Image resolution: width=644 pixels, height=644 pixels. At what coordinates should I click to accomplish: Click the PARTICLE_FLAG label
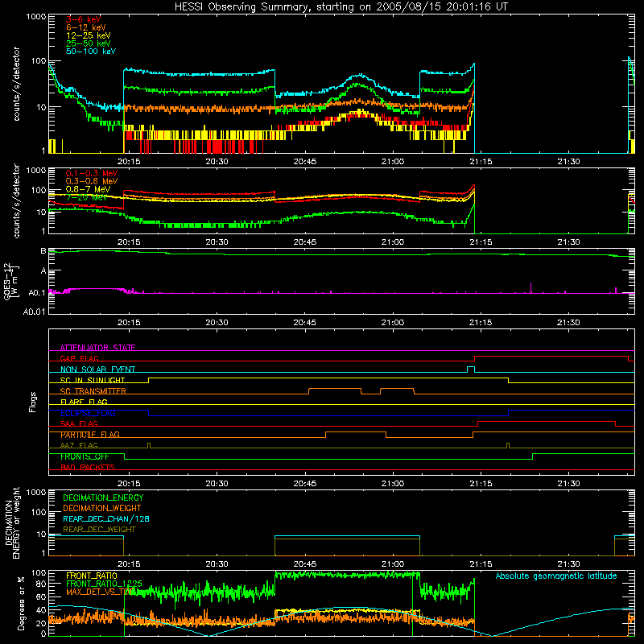pos(90,435)
